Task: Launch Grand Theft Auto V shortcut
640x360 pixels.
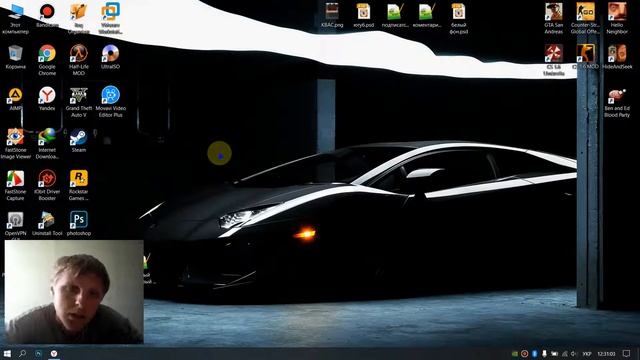Action: click(x=78, y=102)
